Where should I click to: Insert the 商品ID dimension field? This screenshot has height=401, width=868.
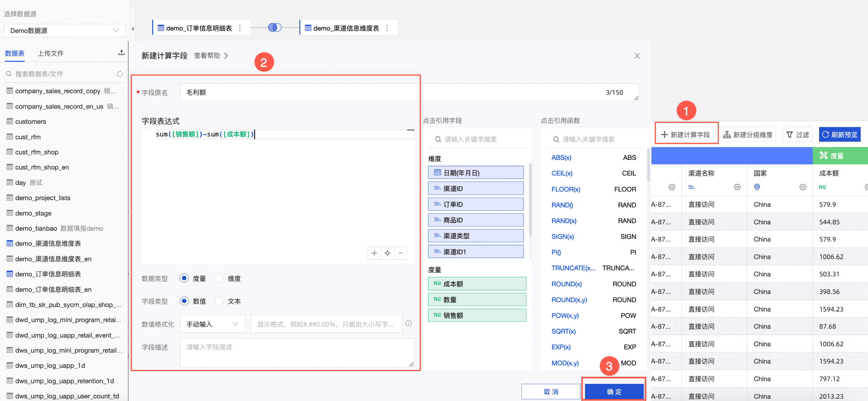tap(476, 220)
